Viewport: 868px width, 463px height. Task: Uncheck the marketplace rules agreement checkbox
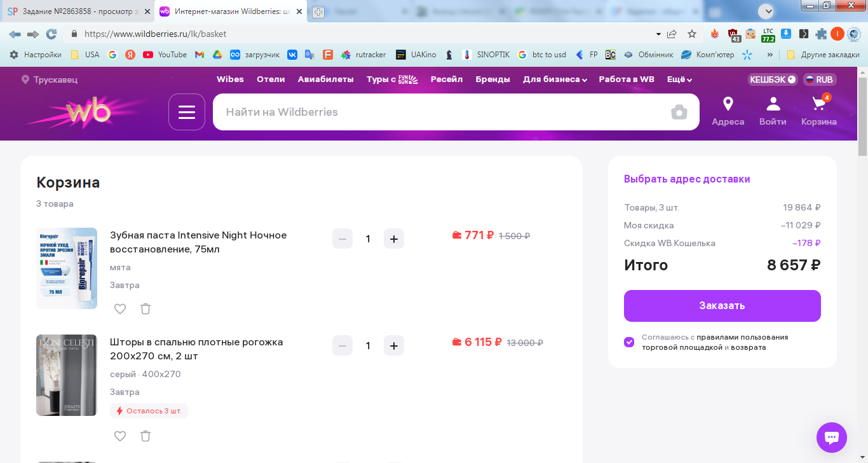click(629, 342)
